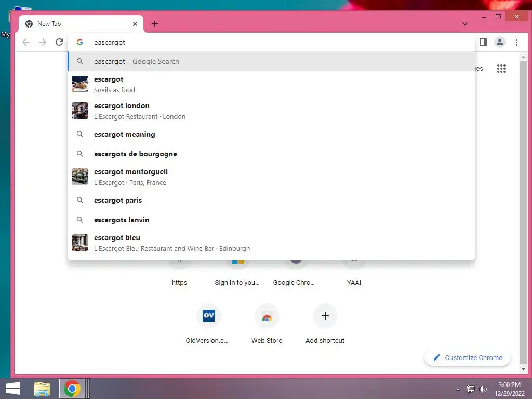Click the scrollbar down arrow

click(523, 369)
